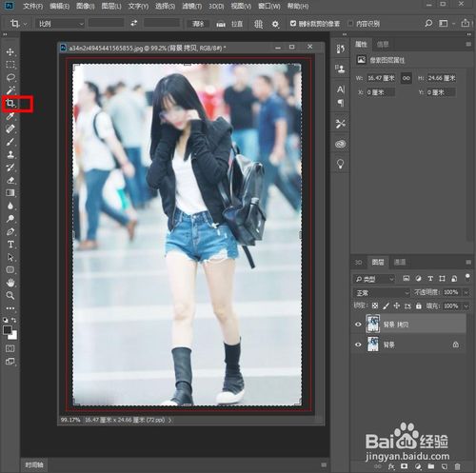
Task: Hide the 背景 layer via its eye icon
Action: [358, 345]
